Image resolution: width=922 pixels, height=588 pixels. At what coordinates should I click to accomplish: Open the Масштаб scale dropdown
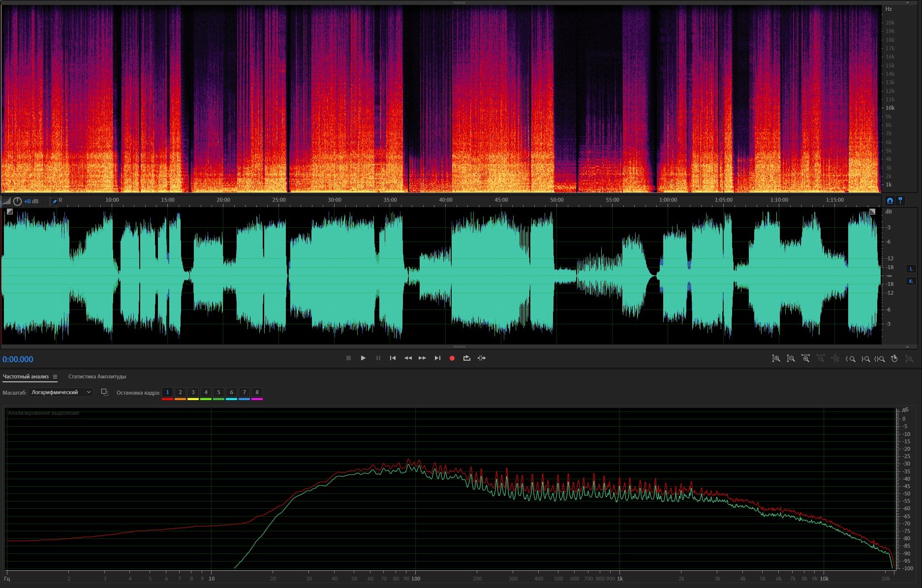61,392
